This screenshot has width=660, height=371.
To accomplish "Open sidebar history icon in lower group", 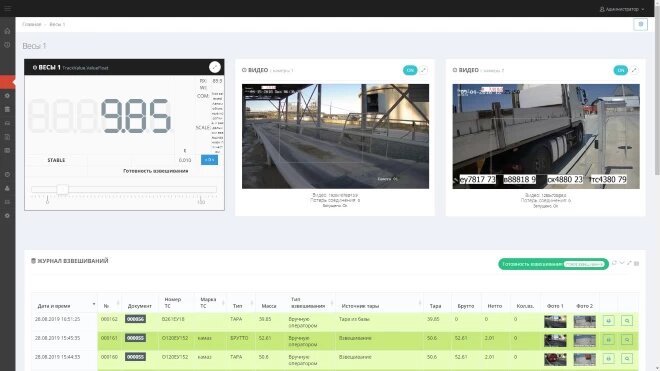I will tap(7, 174).
